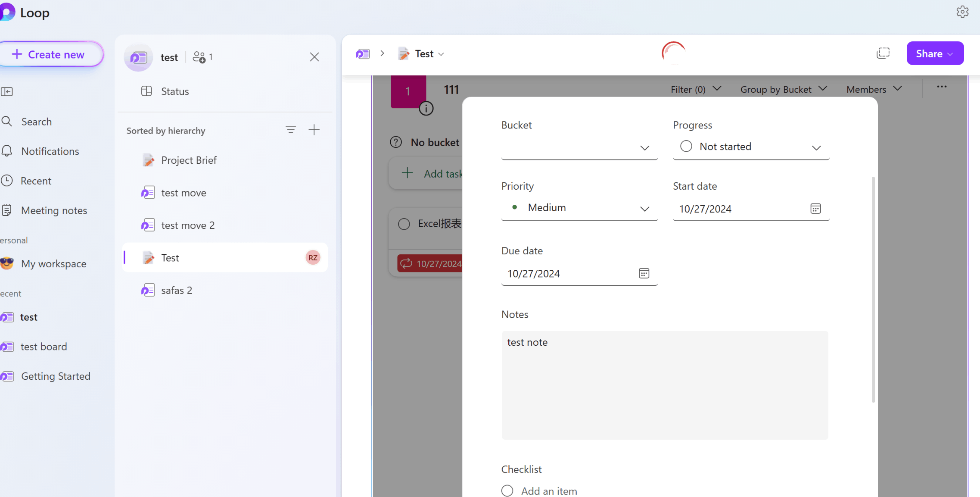This screenshot has width=980, height=497.
Task: Mark the Excel task circle complete
Action: tap(404, 224)
